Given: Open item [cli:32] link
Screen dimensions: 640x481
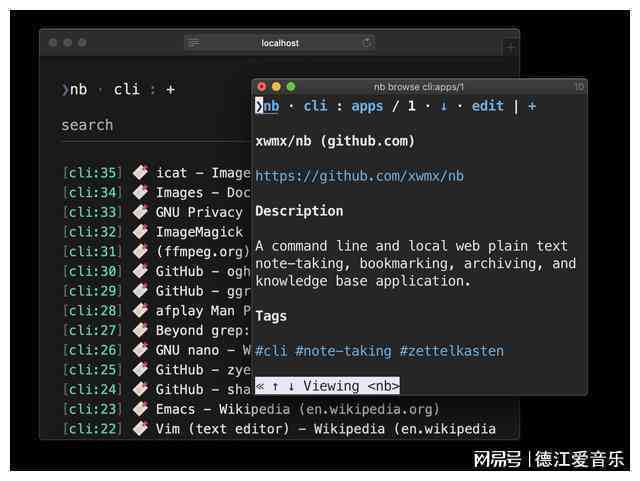Looking at the screenshot, I should [x=93, y=232].
